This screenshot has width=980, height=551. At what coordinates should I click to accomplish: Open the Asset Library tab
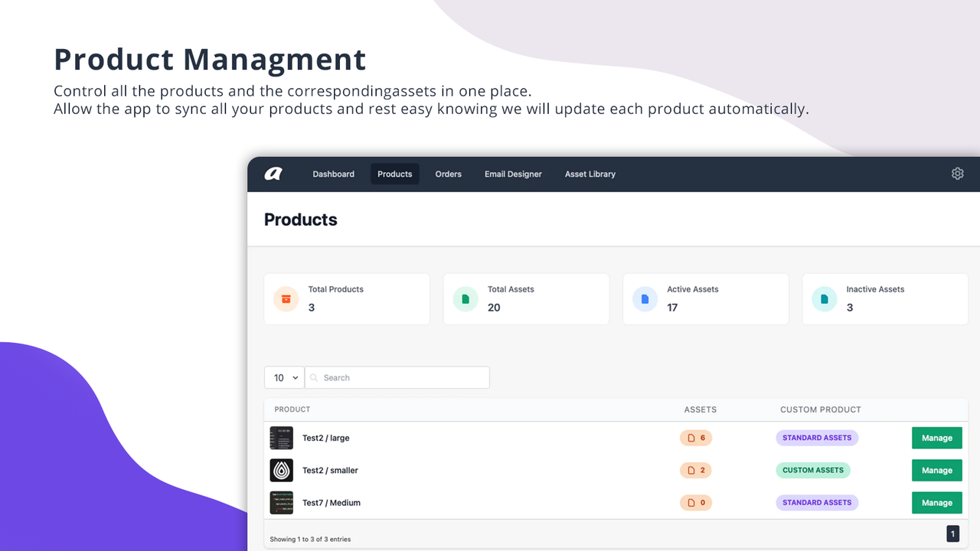click(590, 174)
